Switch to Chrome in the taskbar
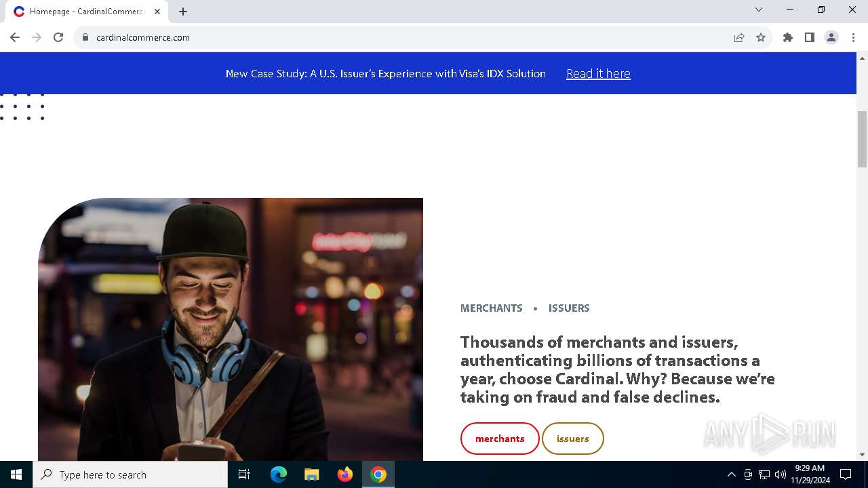The image size is (868, 488). click(378, 474)
